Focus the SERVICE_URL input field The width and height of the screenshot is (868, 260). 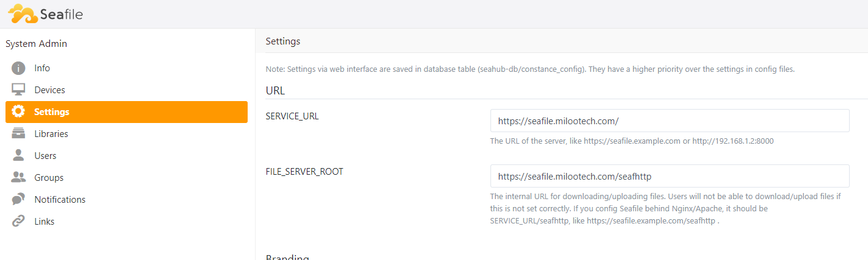(x=670, y=121)
